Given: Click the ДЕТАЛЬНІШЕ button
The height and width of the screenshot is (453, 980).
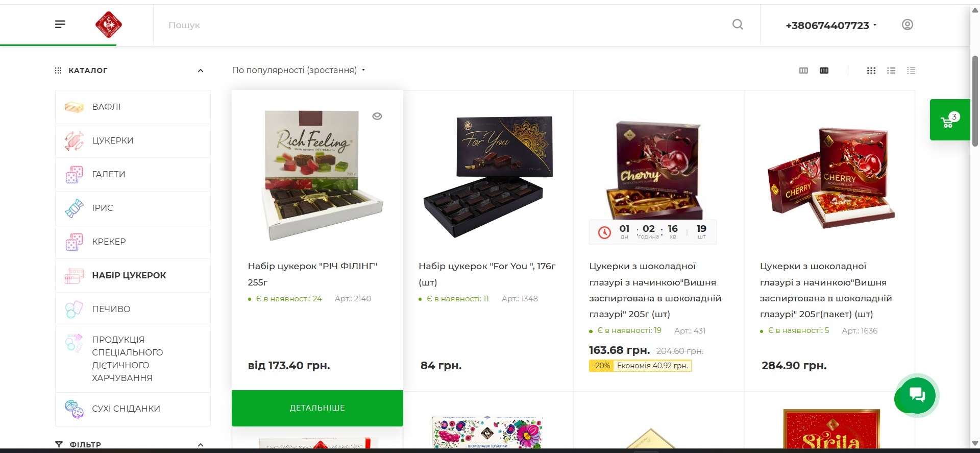Looking at the screenshot, I should point(317,408).
